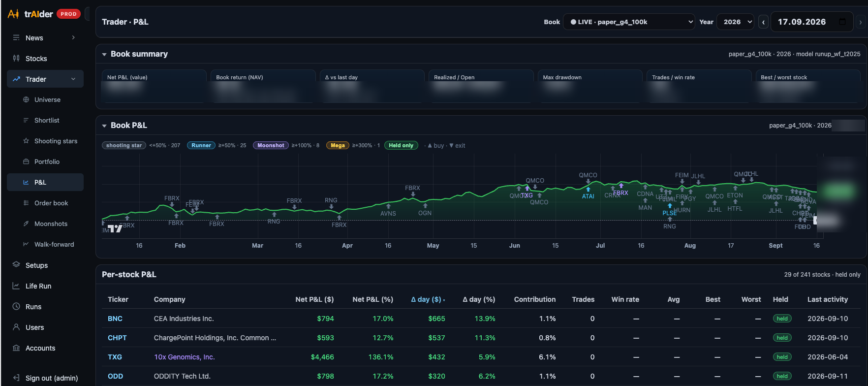
Task: Click the Setups layers icon
Action: (x=16, y=265)
